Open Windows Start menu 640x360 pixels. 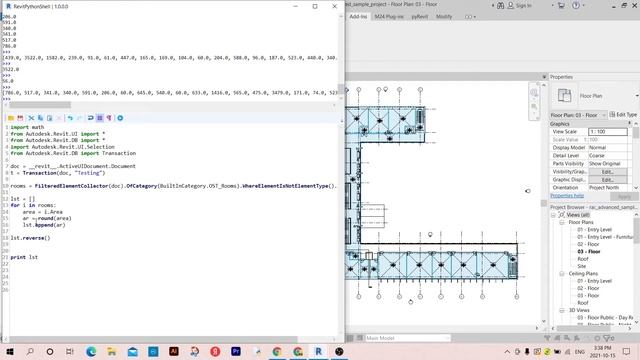[10, 352]
